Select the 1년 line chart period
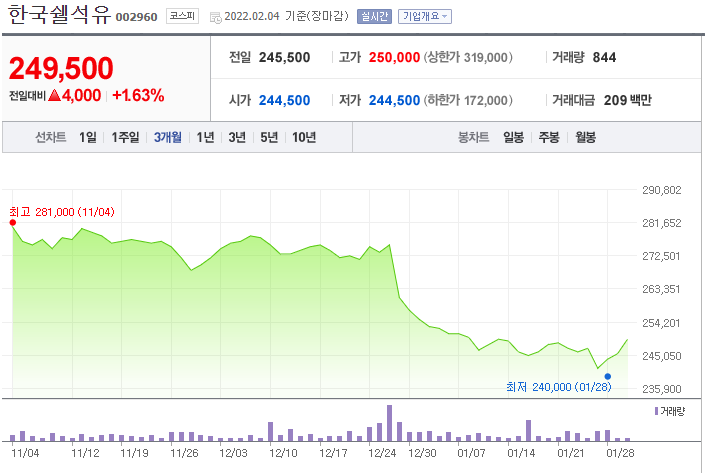Image resolution: width=705 pixels, height=473 pixels. 205,137
